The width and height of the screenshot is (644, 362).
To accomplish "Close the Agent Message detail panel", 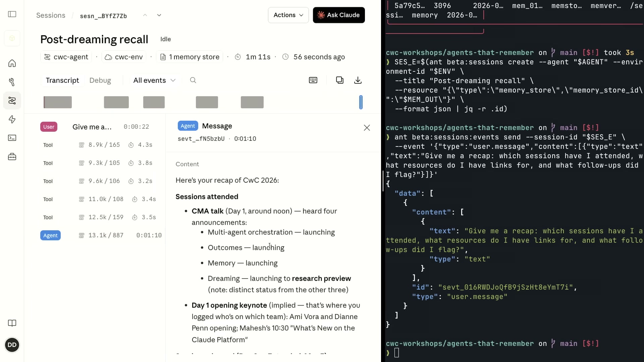I will pos(367,128).
